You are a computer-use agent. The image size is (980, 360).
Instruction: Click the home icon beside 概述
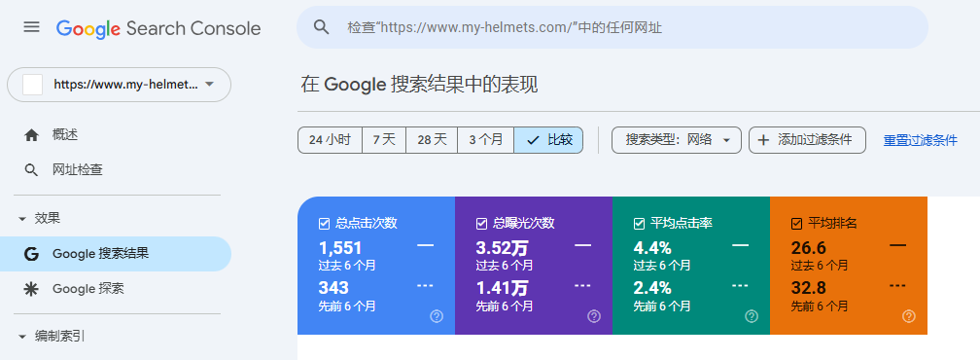[31, 135]
